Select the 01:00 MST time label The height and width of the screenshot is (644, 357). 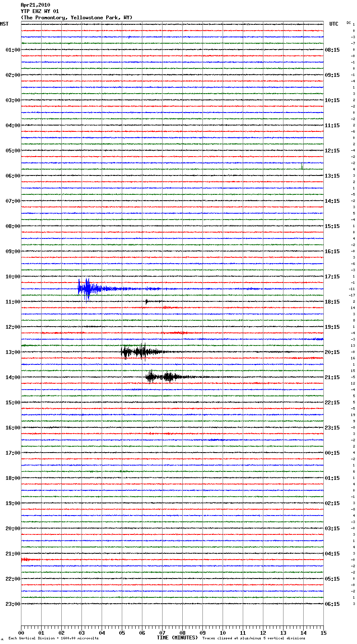[x=13, y=50]
